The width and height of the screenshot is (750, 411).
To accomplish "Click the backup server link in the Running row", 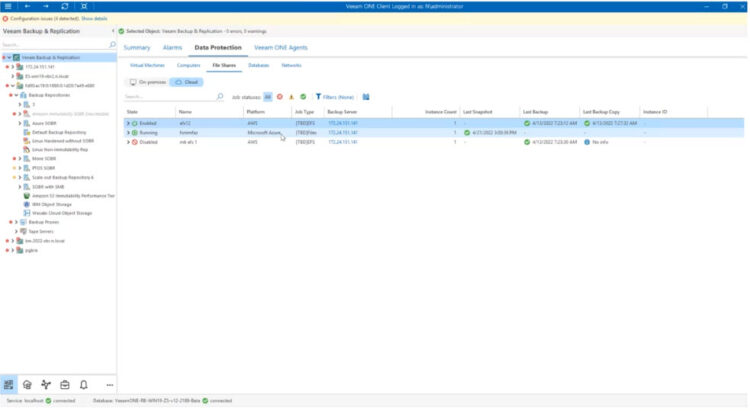I will pyautogui.click(x=342, y=133).
